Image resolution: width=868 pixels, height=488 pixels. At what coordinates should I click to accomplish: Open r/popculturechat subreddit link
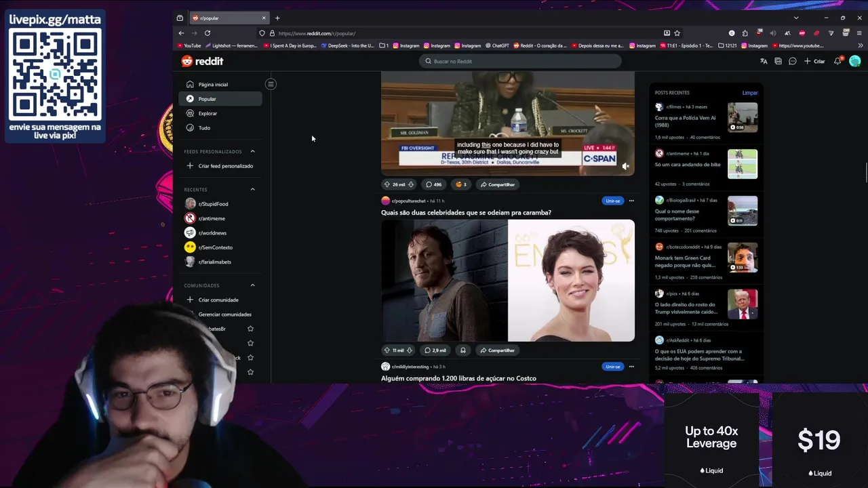(409, 201)
